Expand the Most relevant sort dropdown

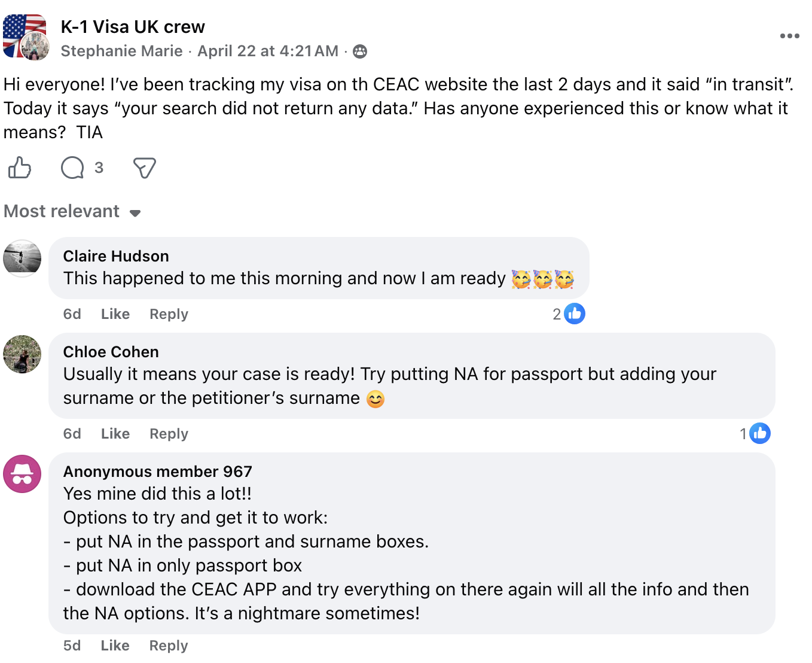pyautogui.click(x=72, y=212)
